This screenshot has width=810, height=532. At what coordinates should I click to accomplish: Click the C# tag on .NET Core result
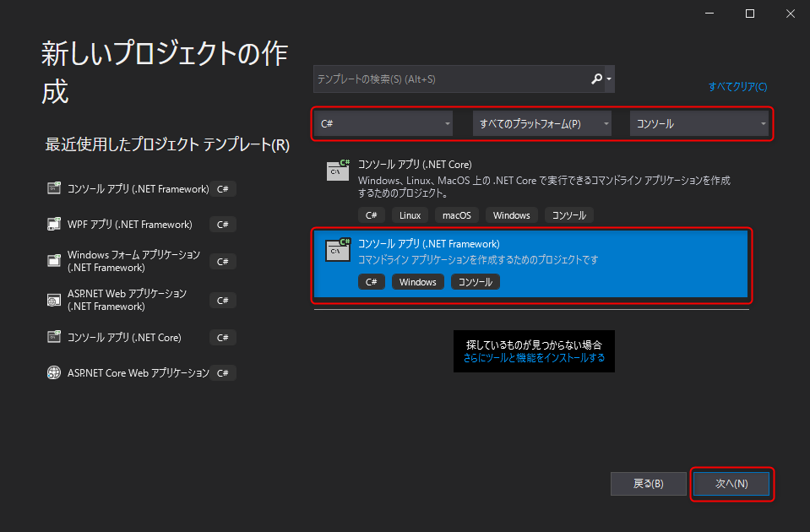pyautogui.click(x=372, y=214)
